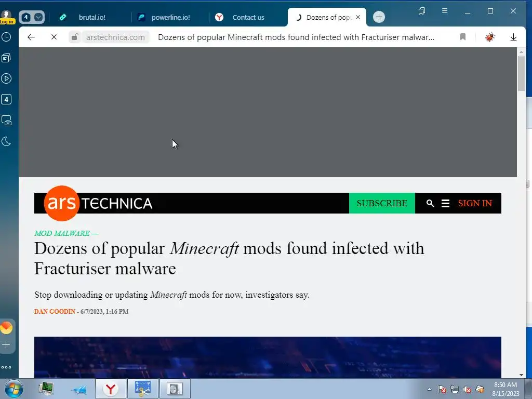Stop loading the page

(54, 37)
